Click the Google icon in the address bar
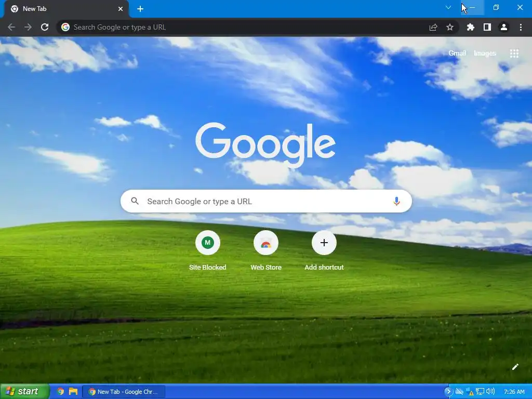The image size is (532, 399). [x=65, y=27]
